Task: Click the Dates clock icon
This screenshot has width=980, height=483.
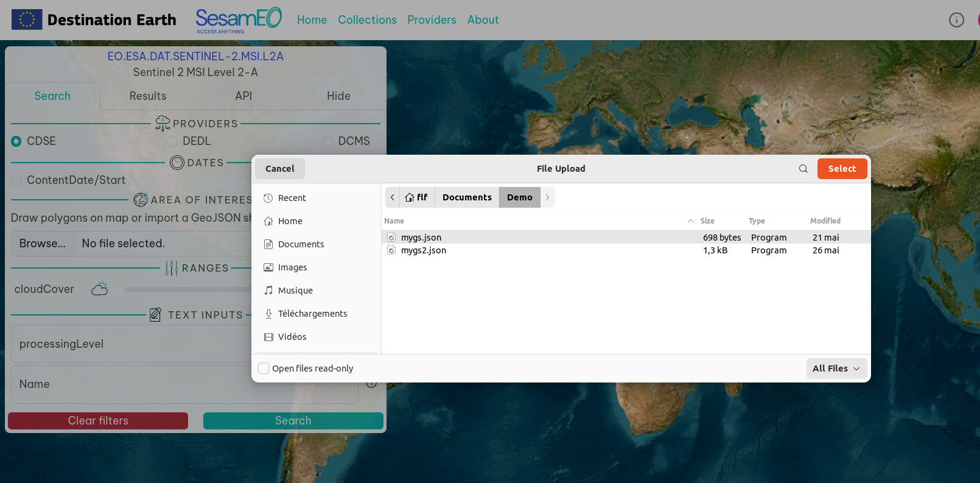Action: (x=177, y=163)
